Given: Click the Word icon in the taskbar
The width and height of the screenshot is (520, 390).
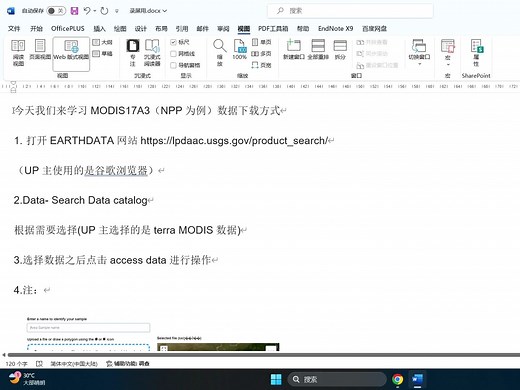Looking at the screenshot, I should point(417,379).
